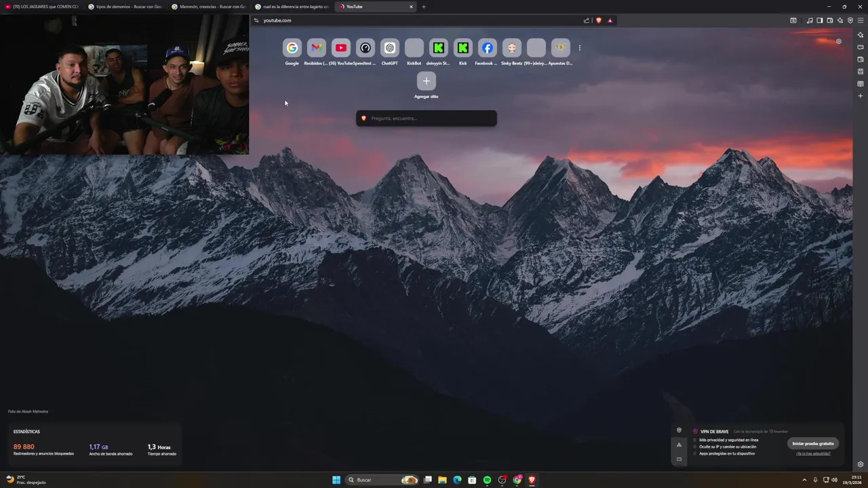
Task: Open the playlist music note icon
Action: 810,20
